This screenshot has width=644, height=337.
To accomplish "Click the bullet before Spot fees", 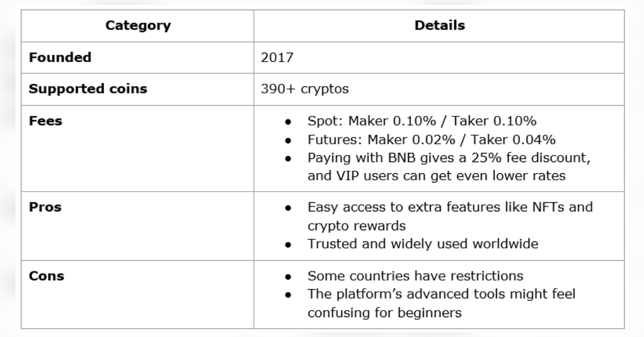I will click(x=289, y=122).
